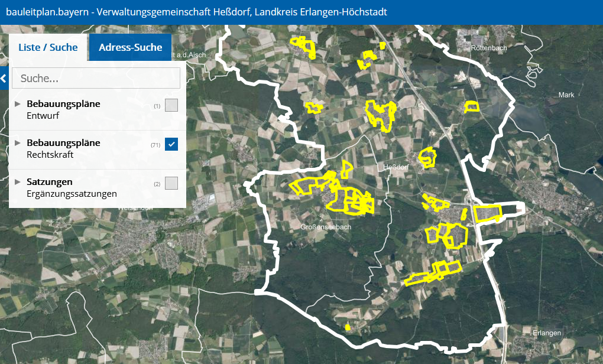The width and height of the screenshot is (603, 364).
Task: Switch to the Liste / Suche tab
Action: click(x=48, y=47)
